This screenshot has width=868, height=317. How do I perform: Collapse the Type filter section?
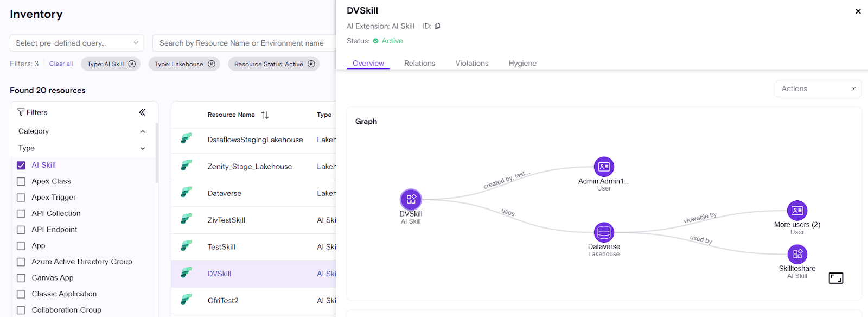(143, 148)
